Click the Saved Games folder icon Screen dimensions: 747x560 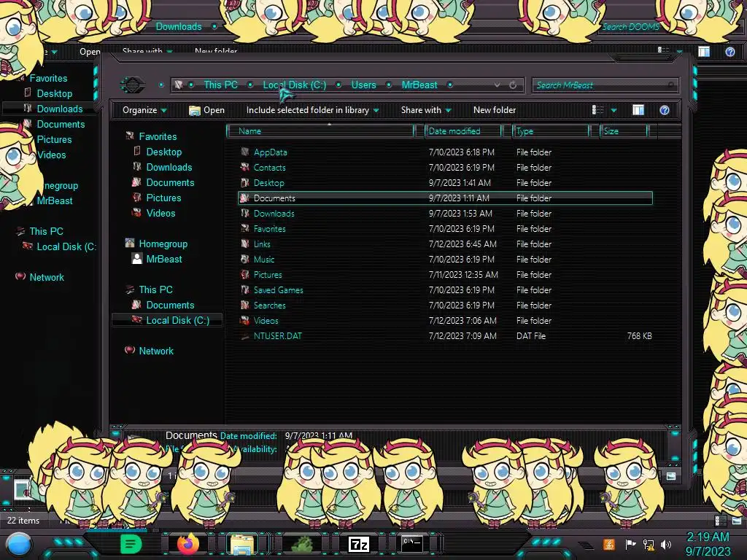(245, 289)
